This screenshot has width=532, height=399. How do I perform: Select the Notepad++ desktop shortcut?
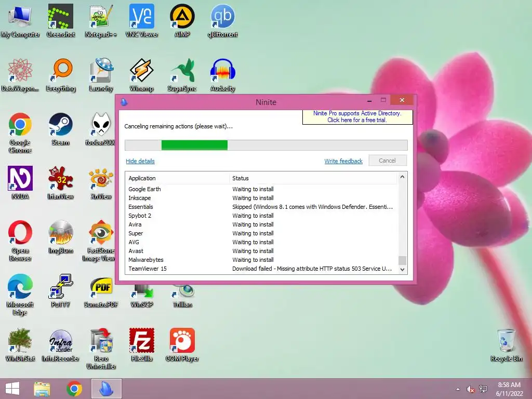pos(101,21)
